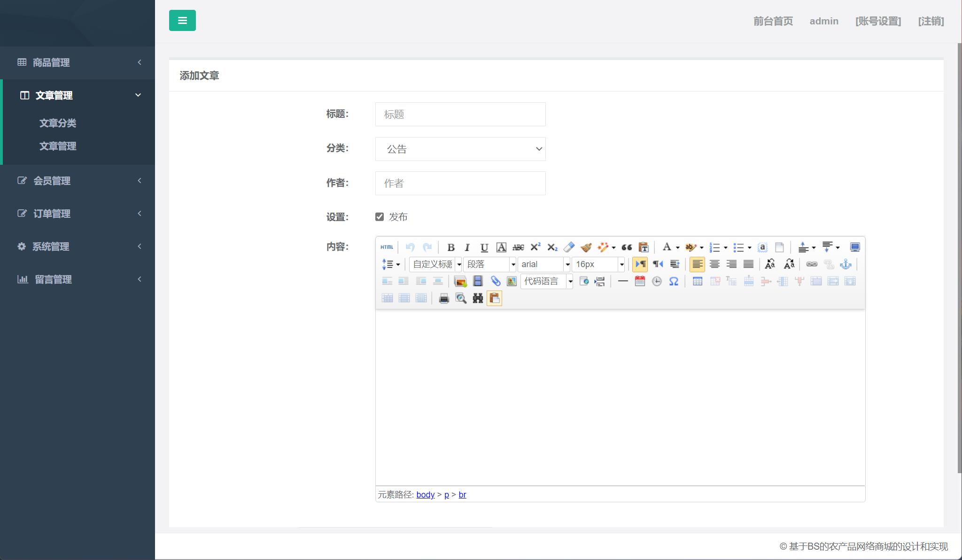Viewport: 962px width, 560px height.
Task: Open the 分类 category dropdown
Action: (x=459, y=149)
